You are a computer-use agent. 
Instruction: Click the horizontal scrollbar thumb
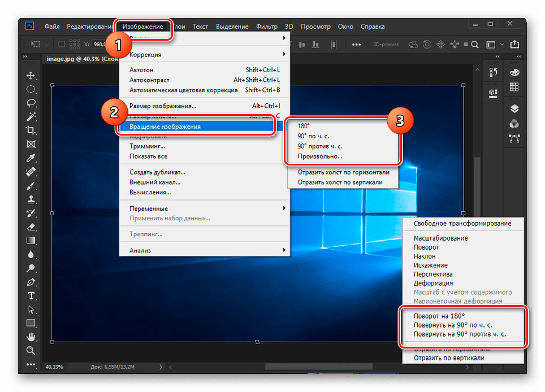(319, 367)
